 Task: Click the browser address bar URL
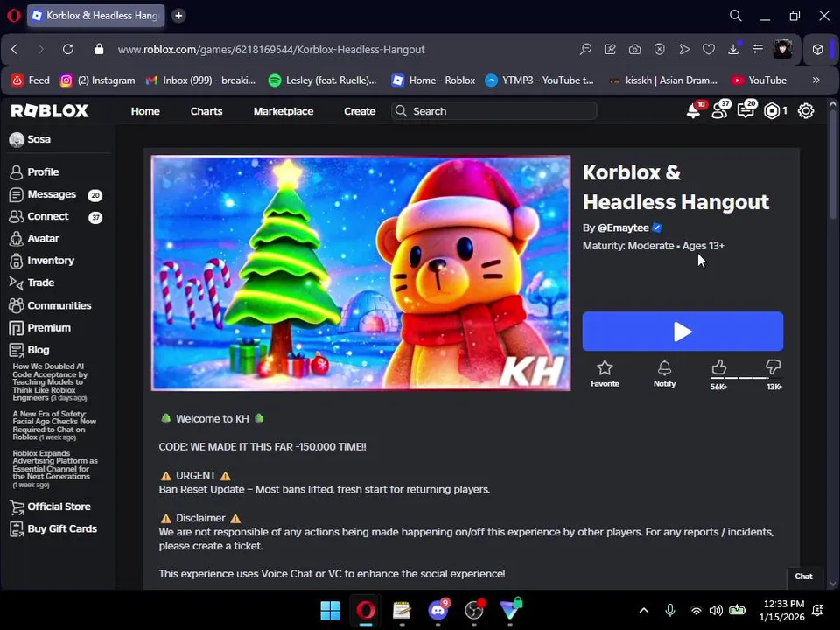tap(271, 49)
